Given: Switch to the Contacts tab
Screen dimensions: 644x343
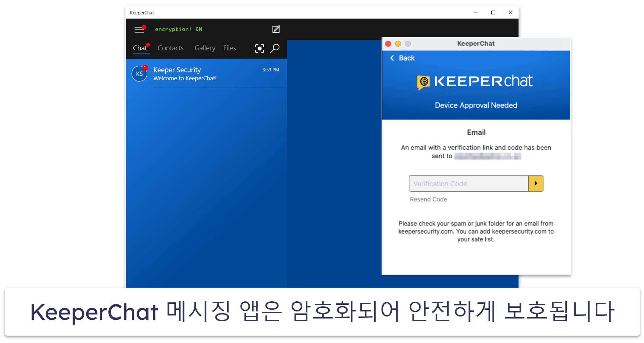Looking at the screenshot, I should [x=170, y=48].
